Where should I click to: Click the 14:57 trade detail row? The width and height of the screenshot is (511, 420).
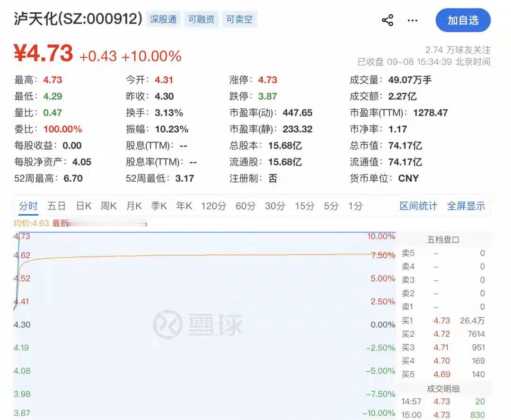[443, 402]
